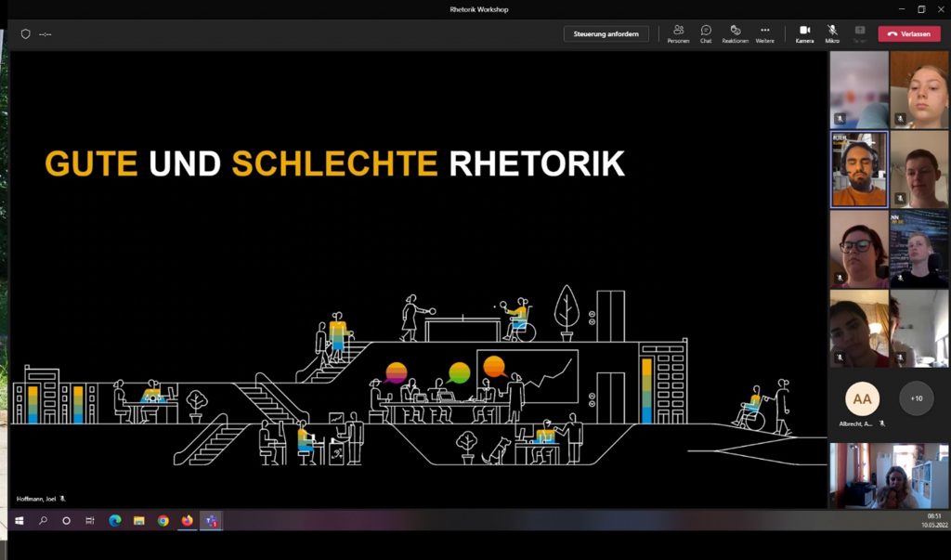Click the Steuerung anfordern button
Viewport: 951px width, 560px height.
click(606, 33)
